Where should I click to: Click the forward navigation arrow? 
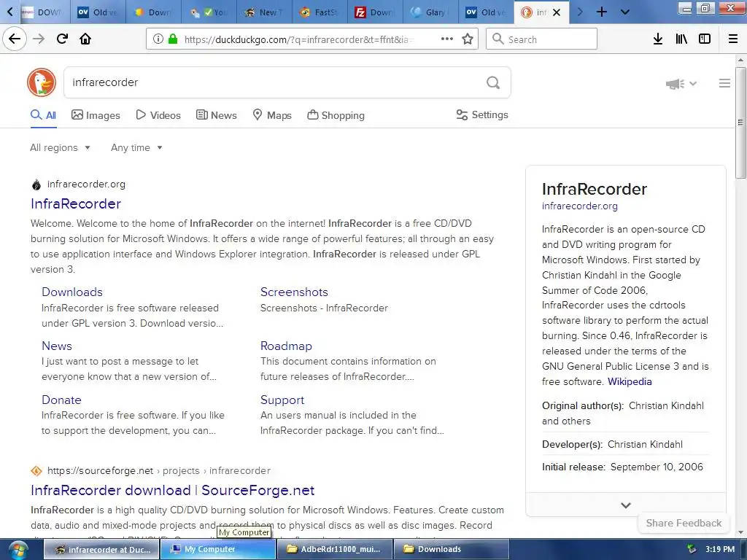pos(39,39)
